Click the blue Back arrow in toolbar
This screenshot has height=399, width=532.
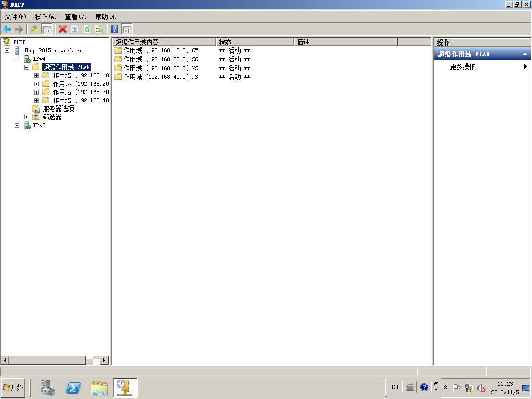[7, 30]
